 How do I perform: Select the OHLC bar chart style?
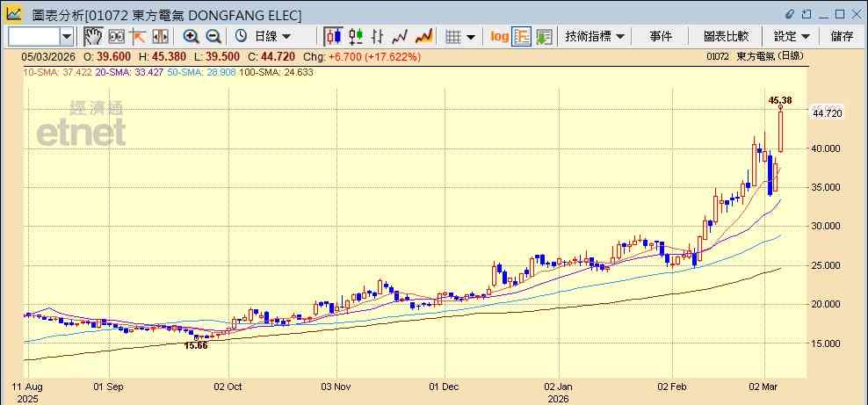tap(378, 37)
